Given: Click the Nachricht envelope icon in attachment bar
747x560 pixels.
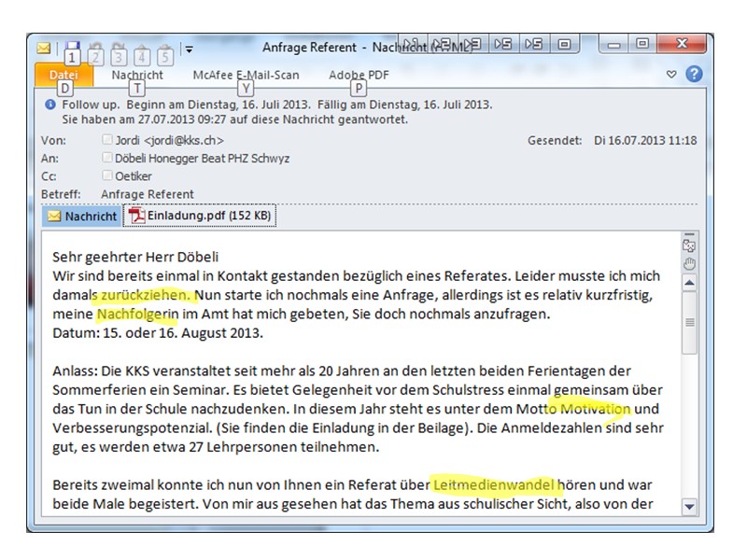Looking at the screenshot, I should coord(53,217).
